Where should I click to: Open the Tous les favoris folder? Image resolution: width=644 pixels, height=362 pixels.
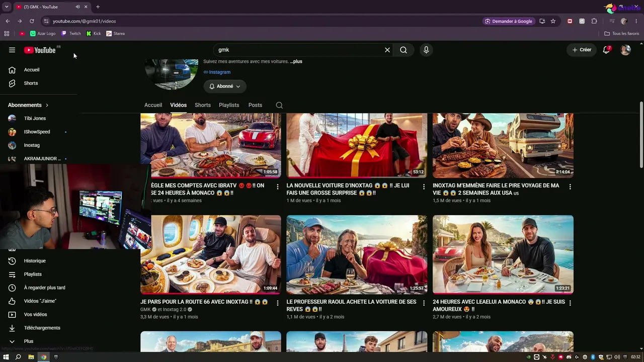click(621, 34)
